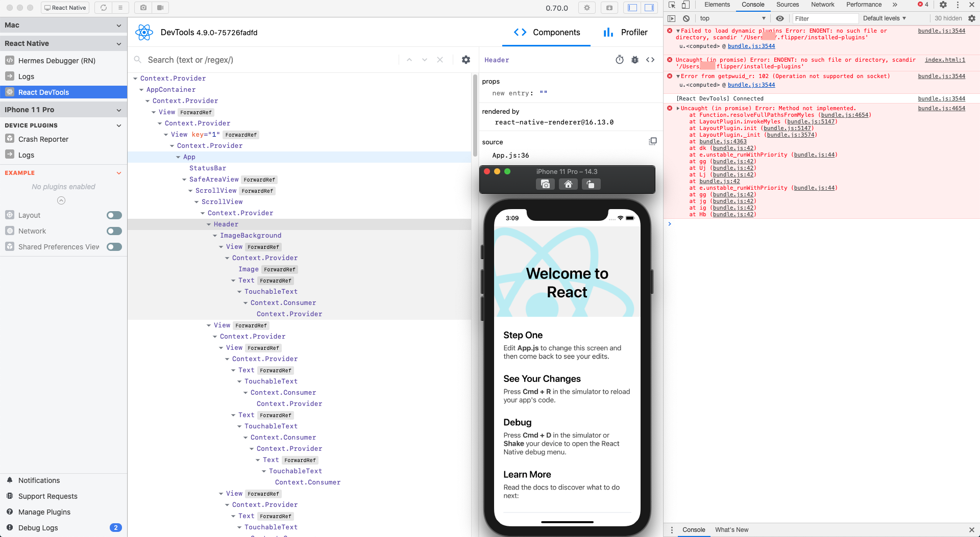Click the suspend stopwatch icon for Header

[x=620, y=60]
